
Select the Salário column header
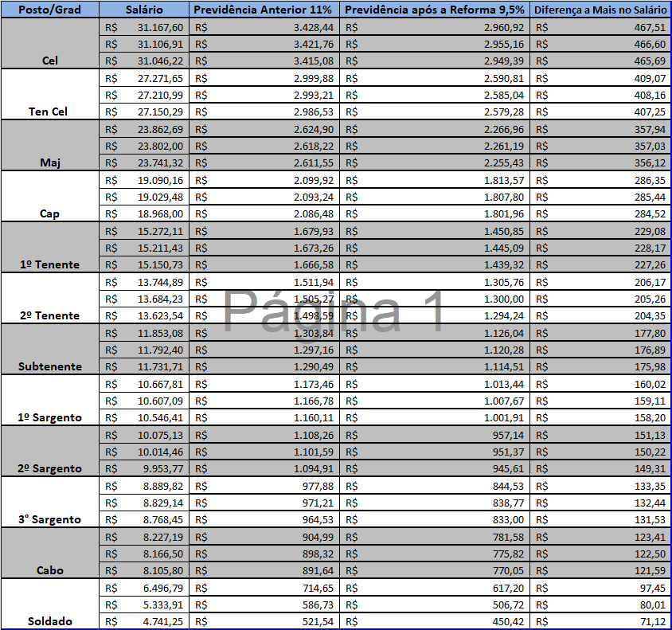[x=145, y=10]
